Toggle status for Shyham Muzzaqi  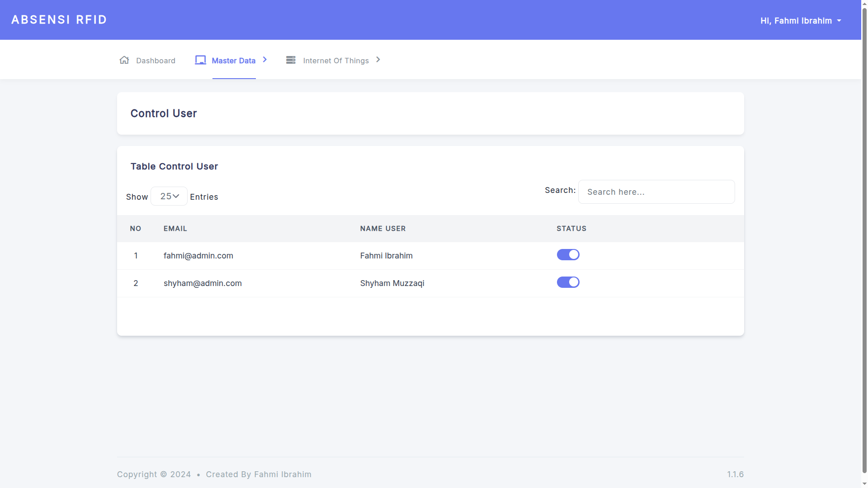pos(568,282)
